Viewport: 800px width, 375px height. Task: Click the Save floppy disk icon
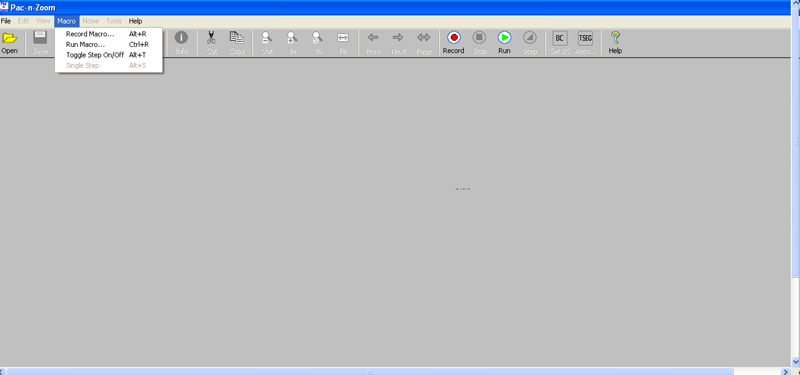(x=40, y=38)
